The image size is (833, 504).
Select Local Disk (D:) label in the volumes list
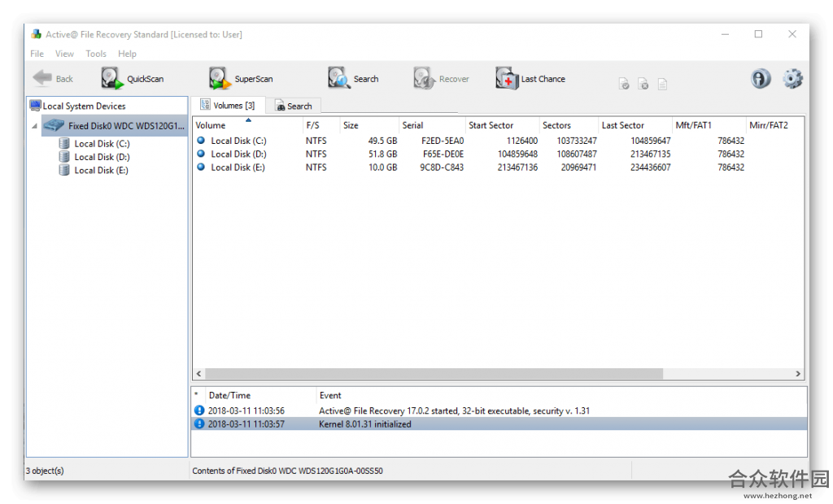coord(238,154)
